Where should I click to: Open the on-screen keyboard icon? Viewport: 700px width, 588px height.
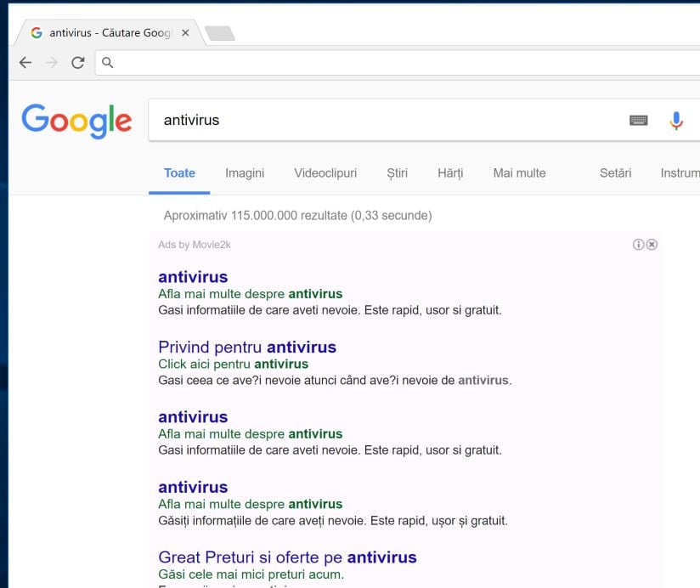pyautogui.click(x=638, y=120)
